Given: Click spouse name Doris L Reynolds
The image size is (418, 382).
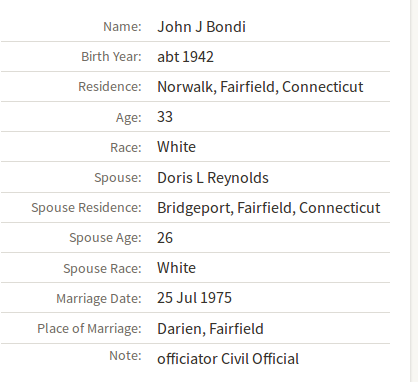Looking at the screenshot, I should (213, 178).
